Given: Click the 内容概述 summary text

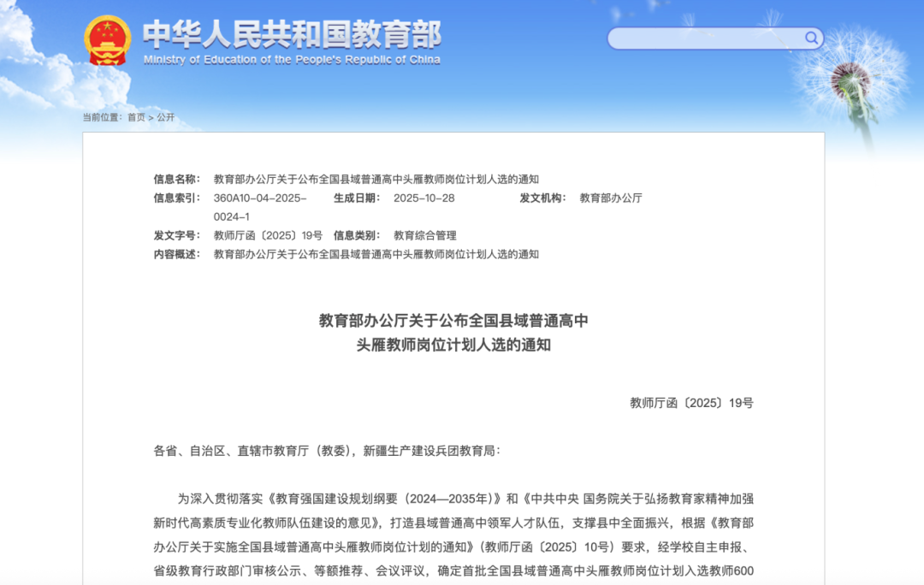Looking at the screenshot, I should pyautogui.click(x=376, y=254).
